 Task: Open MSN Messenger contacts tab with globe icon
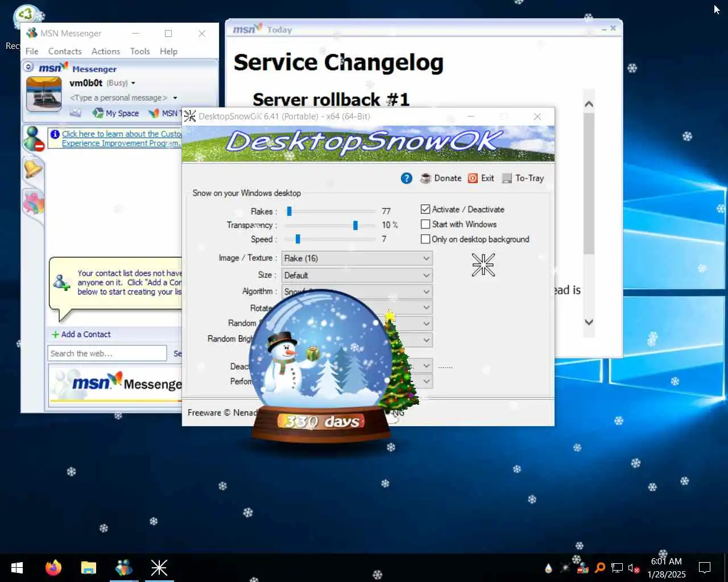click(x=33, y=139)
